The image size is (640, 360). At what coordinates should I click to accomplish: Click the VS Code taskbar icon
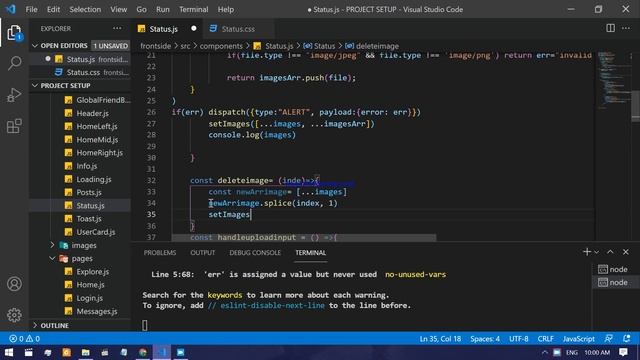[x=162, y=352]
